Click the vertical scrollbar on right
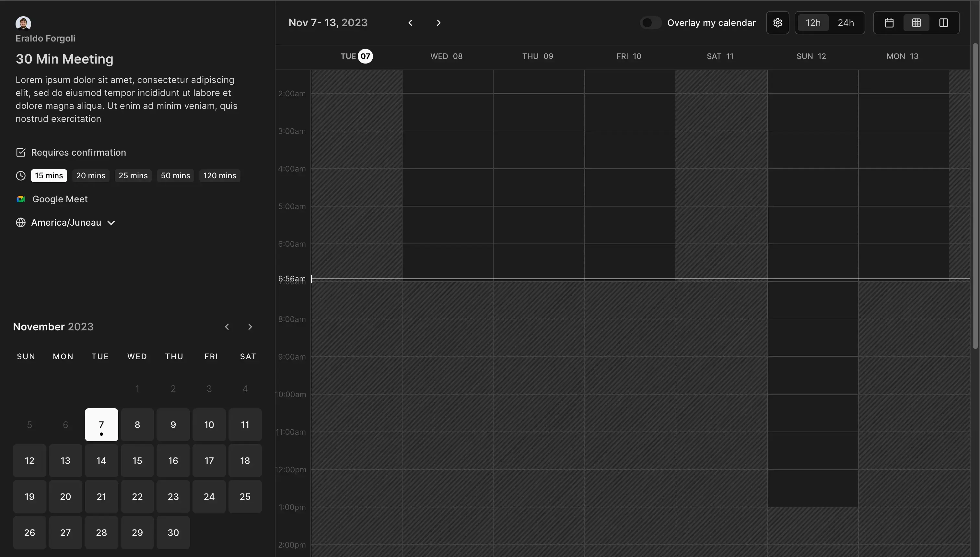Viewport: 980px width, 557px height. coord(975,195)
